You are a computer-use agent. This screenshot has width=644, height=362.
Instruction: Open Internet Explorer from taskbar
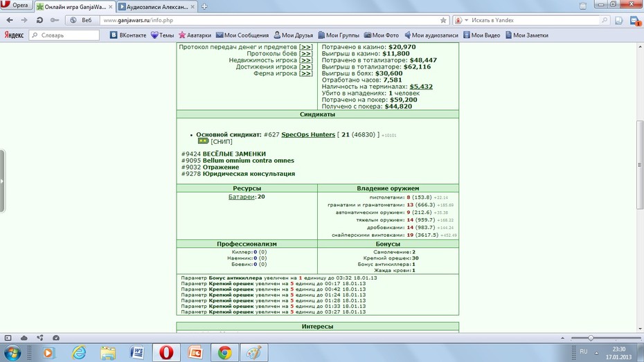coord(79,353)
